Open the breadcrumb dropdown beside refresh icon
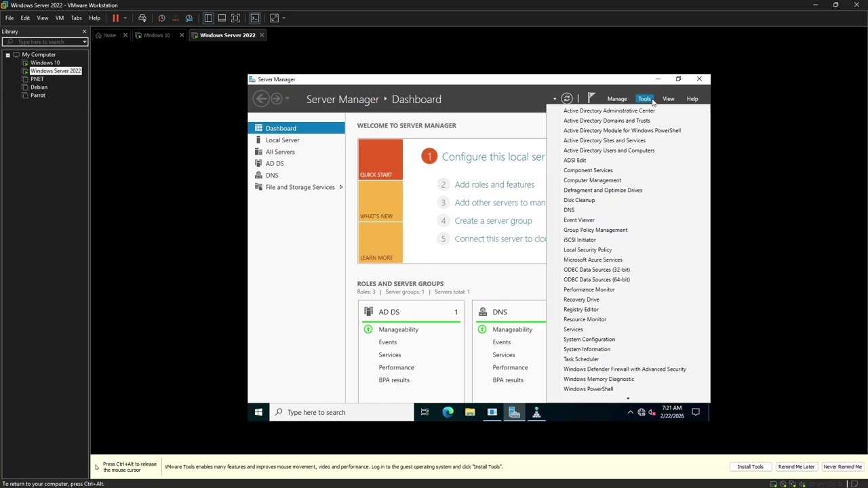 (555, 99)
